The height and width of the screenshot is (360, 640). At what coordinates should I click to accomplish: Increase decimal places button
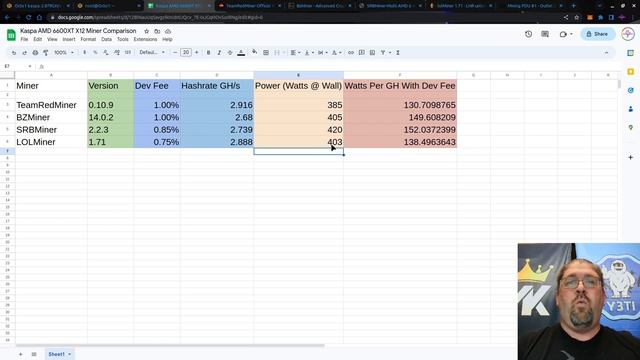click(x=117, y=53)
